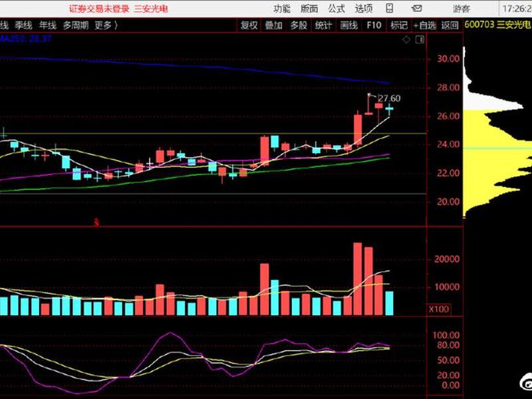Viewport: 532px width, 399px height.
Task: Click stock code 600703 三安光电 title
Action: (497, 25)
